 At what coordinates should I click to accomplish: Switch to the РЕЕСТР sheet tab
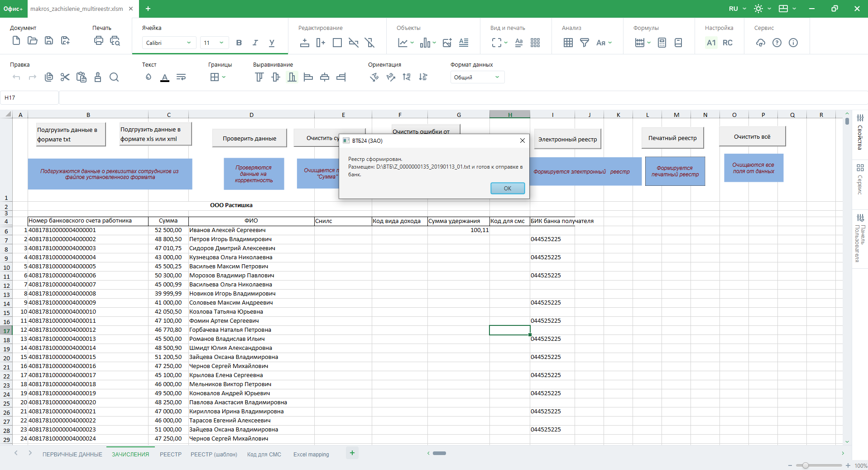click(x=170, y=454)
